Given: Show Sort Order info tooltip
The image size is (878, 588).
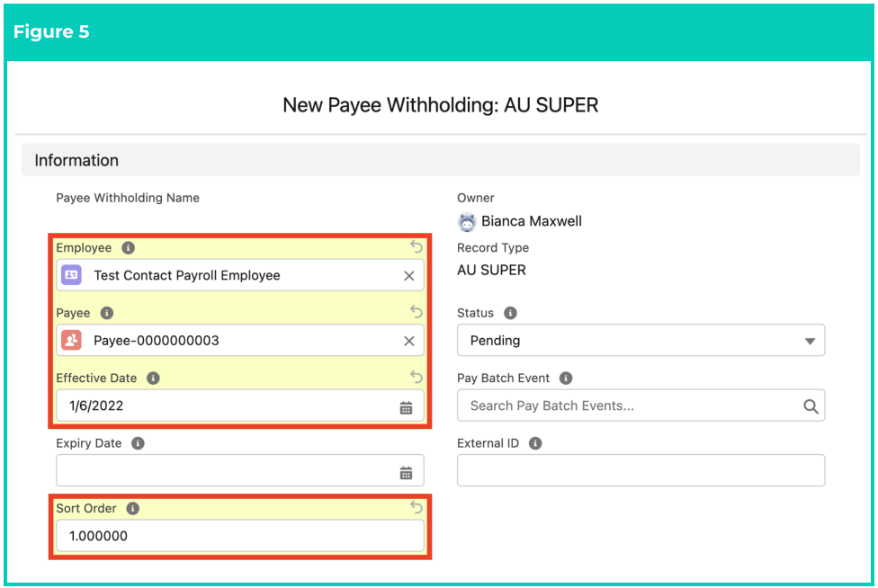Looking at the screenshot, I should click(x=133, y=509).
